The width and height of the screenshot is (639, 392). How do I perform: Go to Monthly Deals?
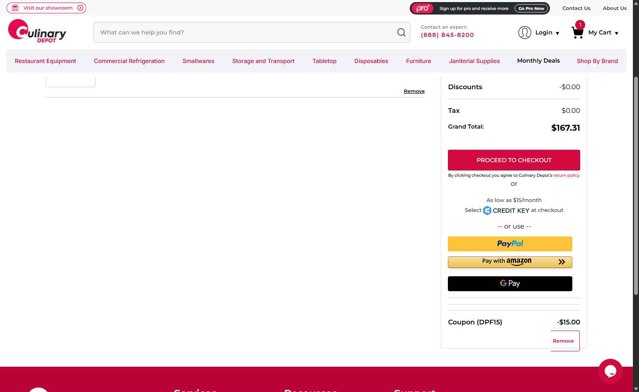pyautogui.click(x=538, y=60)
